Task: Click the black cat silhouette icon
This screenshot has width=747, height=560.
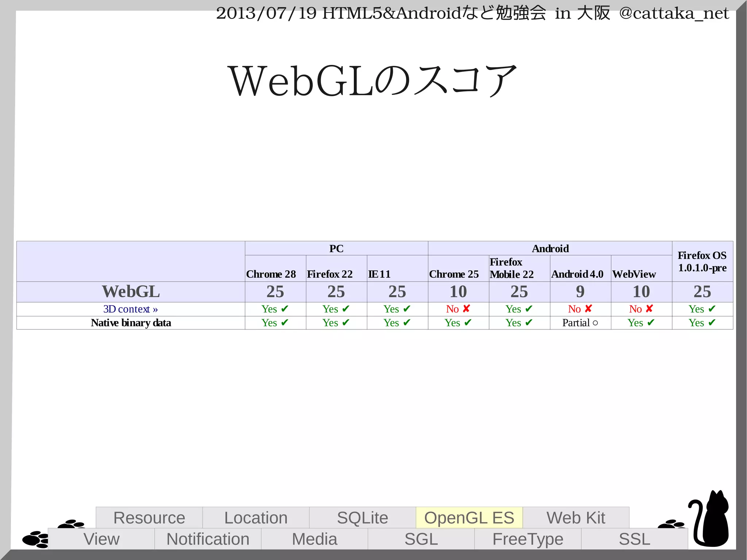Action: point(708,519)
